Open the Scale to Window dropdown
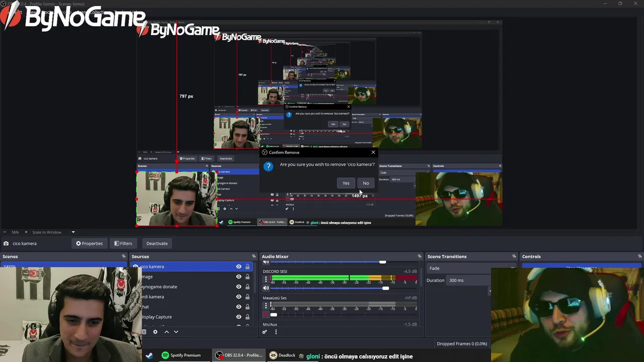The height and width of the screenshot is (362, 644). pyautogui.click(x=53, y=232)
